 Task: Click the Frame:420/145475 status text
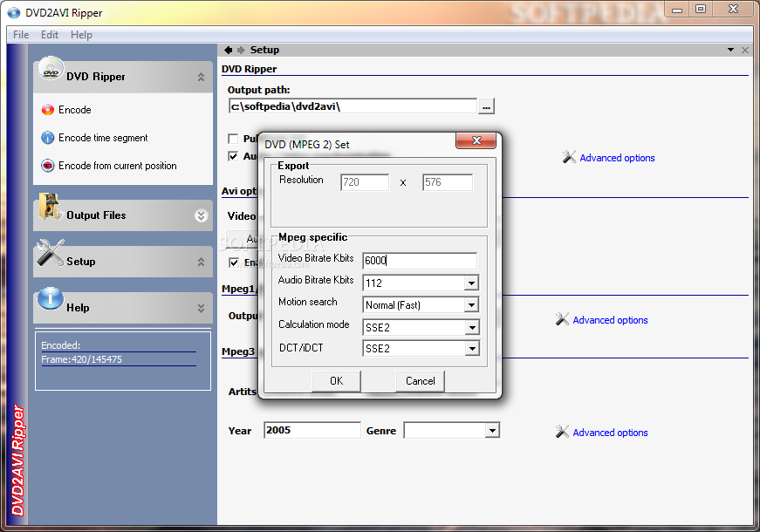(81, 359)
